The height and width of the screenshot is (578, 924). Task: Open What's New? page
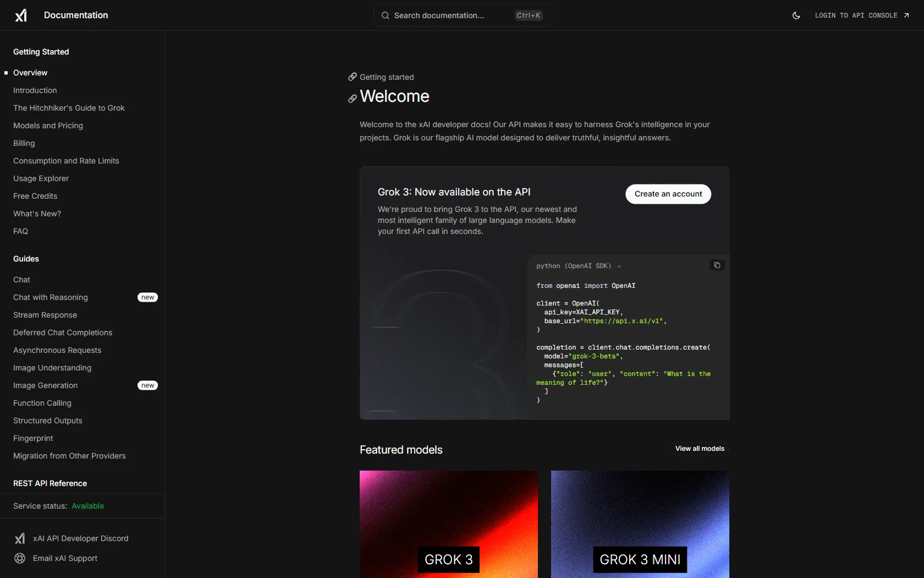click(37, 214)
